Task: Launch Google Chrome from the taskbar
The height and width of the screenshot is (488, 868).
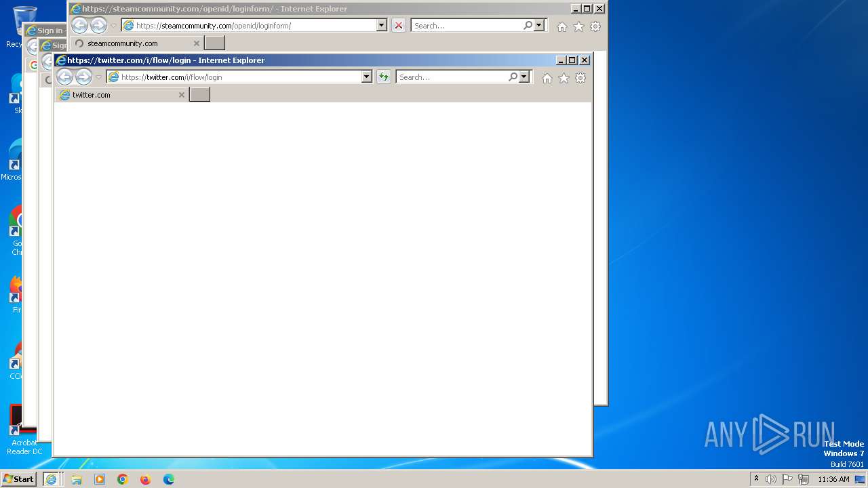Action: coord(123,479)
